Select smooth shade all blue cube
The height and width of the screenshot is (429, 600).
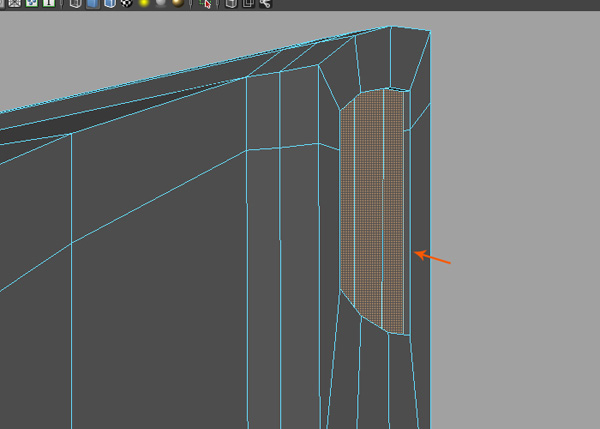[92, 4]
